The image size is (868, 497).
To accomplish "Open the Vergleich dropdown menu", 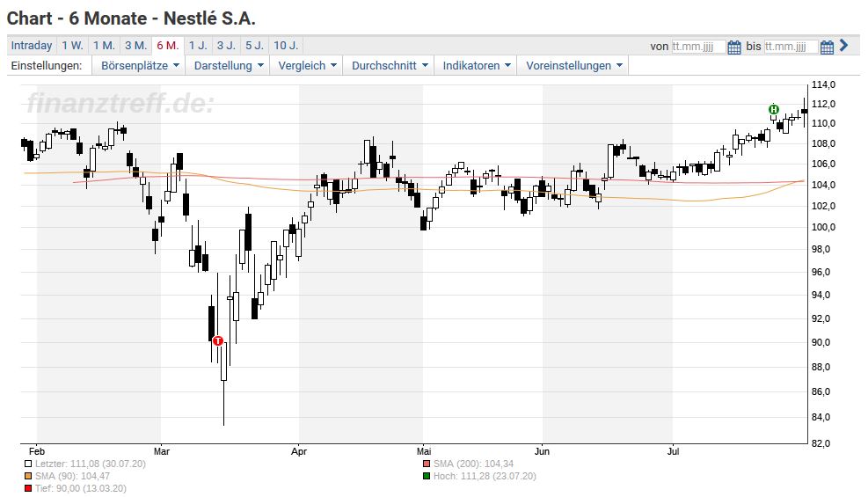I will (307, 65).
